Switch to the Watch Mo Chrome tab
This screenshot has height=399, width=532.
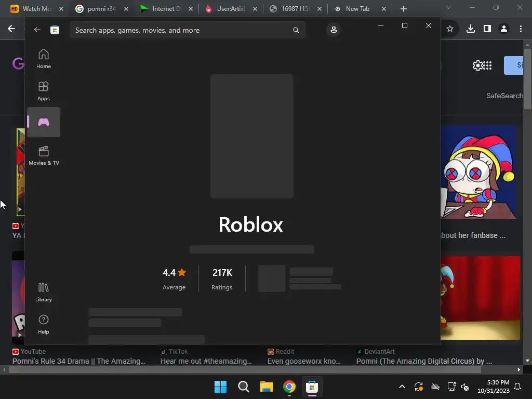click(37, 9)
